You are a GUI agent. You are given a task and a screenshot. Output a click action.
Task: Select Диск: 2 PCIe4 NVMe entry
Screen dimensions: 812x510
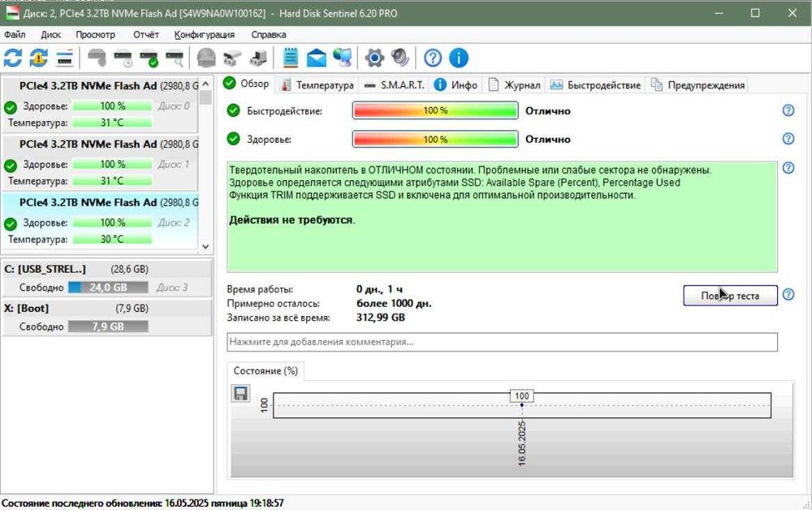101,221
